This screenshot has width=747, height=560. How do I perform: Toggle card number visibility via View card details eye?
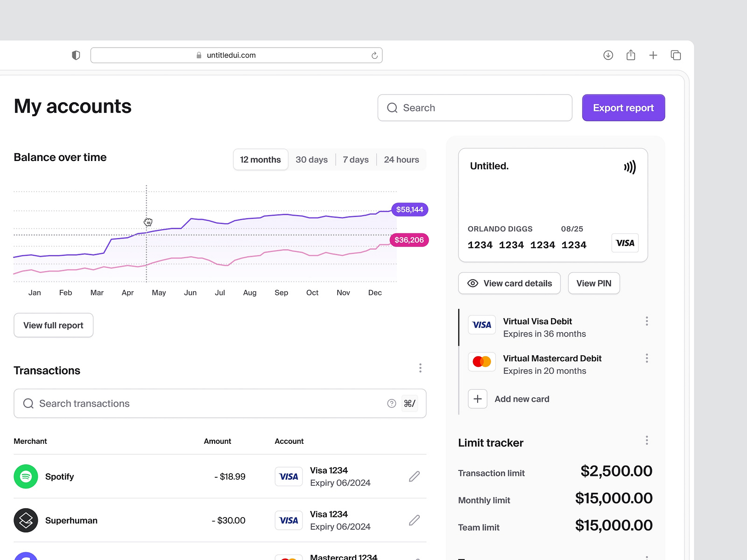pos(473,283)
